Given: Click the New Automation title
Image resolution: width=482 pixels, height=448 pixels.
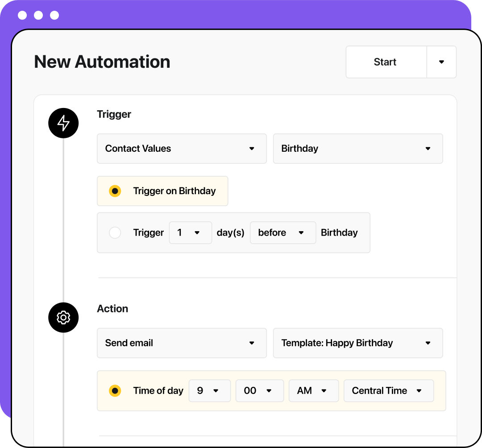Looking at the screenshot, I should [x=102, y=62].
